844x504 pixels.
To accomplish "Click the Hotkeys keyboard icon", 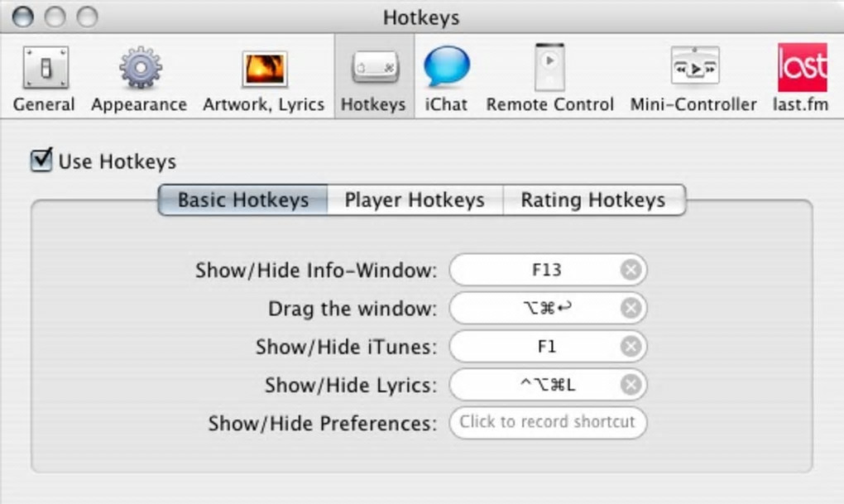I will pos(374,70).
